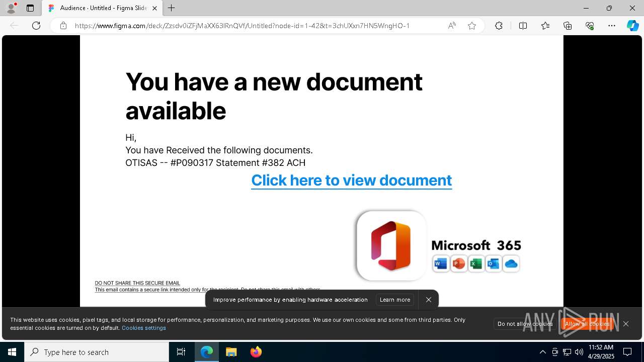Click the network status tray icon
Image resolution: width=644 pixels, height=362 pixels.
tap(567, 352)
